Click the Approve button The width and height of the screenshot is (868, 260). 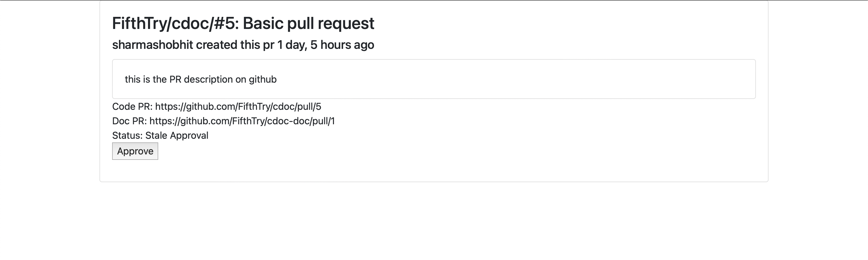click(x=135, y=151)
